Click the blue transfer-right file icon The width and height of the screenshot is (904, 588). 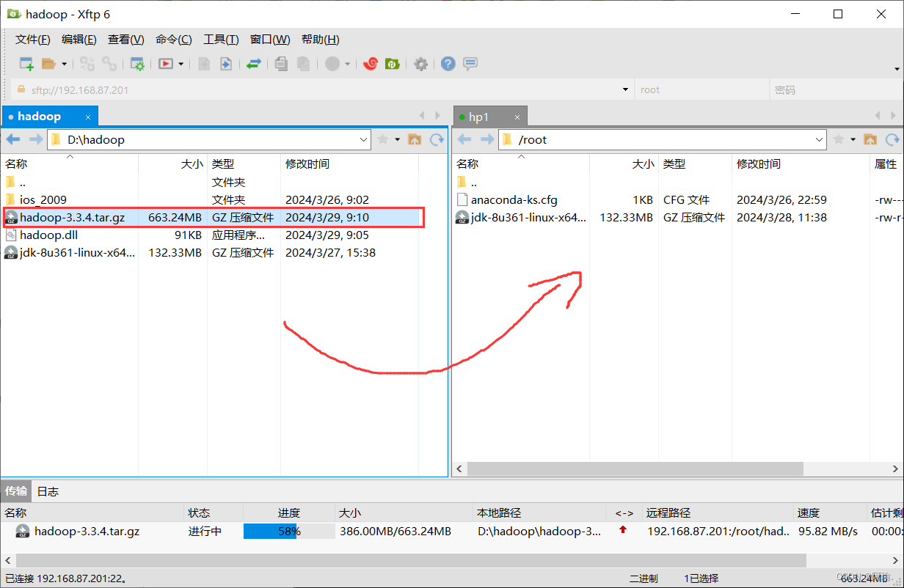click(x=225, y=64)
